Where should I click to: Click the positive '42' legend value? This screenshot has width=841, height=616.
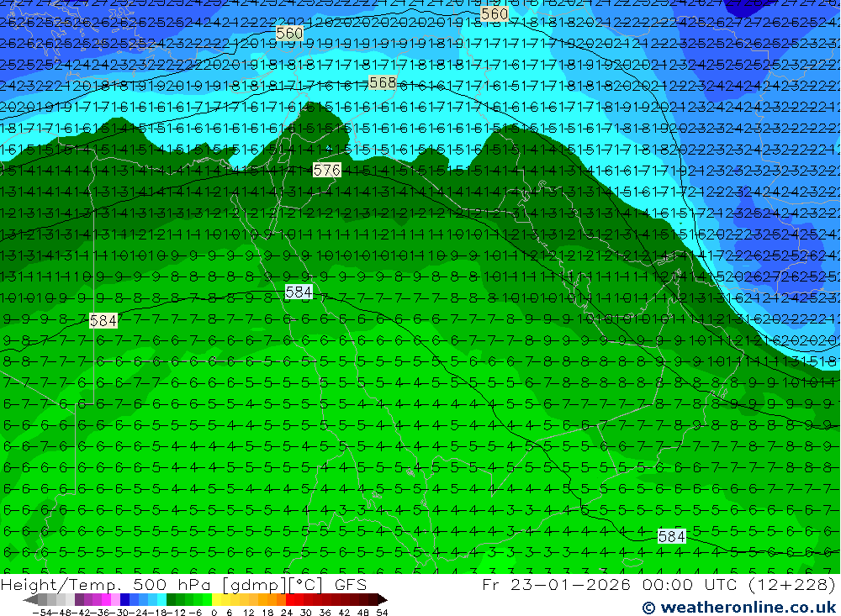click(344, 613)
